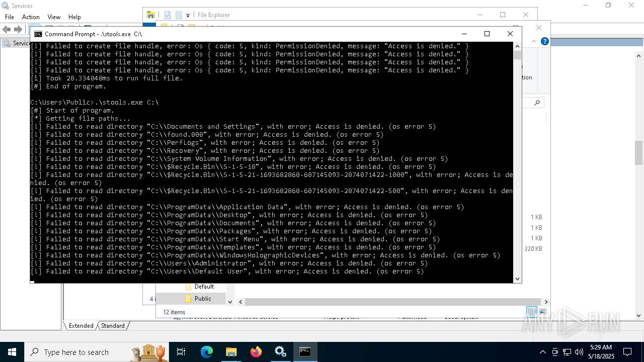Click the '12 items' status bar text
The image size is (644, 362).
(174, 312)
